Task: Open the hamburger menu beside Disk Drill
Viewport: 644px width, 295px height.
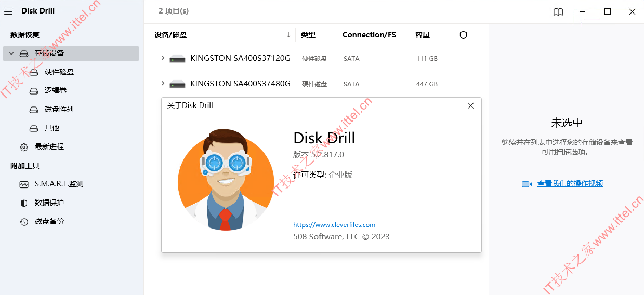Action: point(8,11)
